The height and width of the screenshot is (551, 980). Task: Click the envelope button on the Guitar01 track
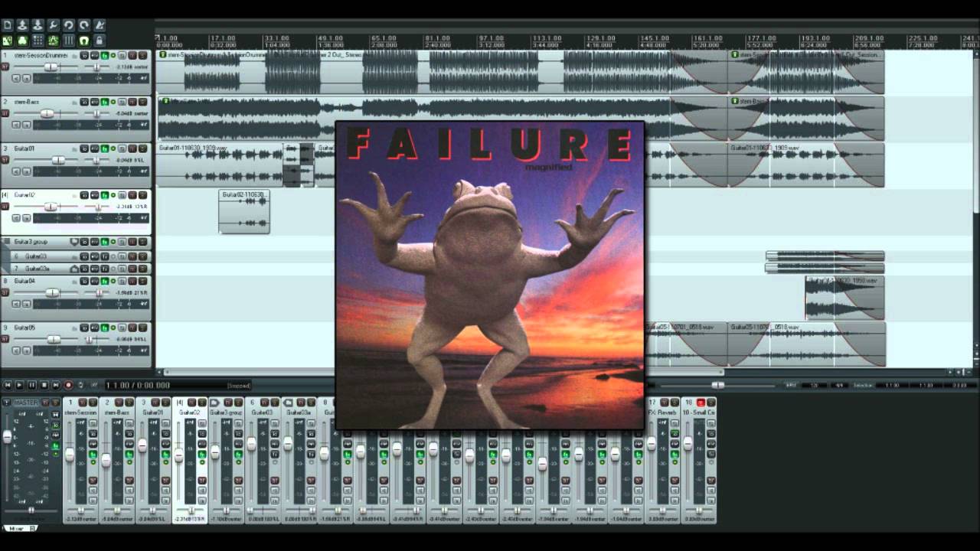point(95,148)
